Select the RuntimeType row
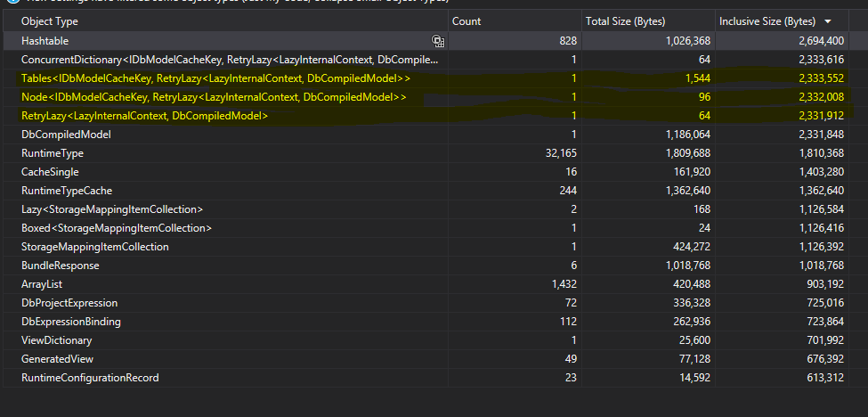This screenshot has width=868, height=417. tap(426, 153)
